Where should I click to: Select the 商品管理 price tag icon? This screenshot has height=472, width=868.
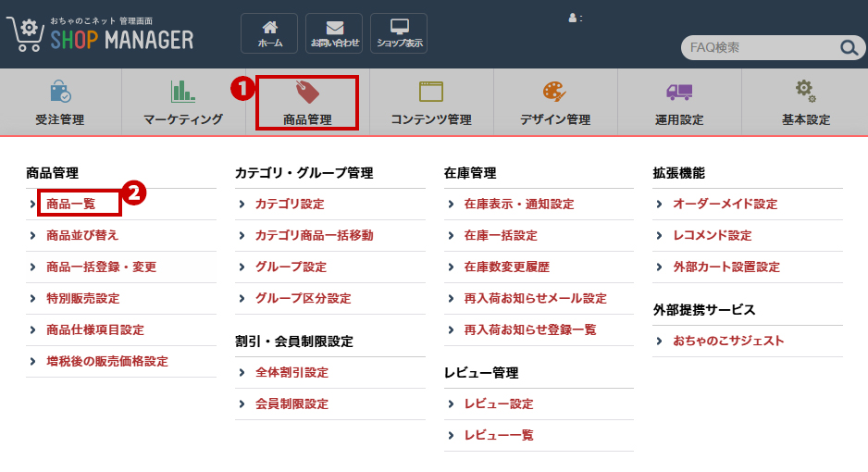coord(307,92)
